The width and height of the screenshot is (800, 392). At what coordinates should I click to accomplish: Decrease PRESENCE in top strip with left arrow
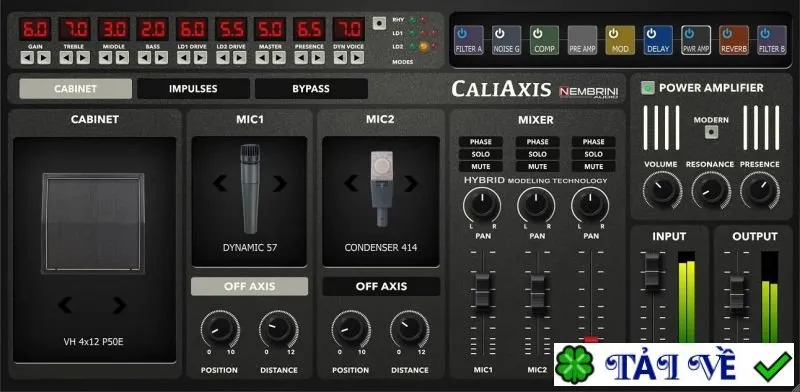301,58
